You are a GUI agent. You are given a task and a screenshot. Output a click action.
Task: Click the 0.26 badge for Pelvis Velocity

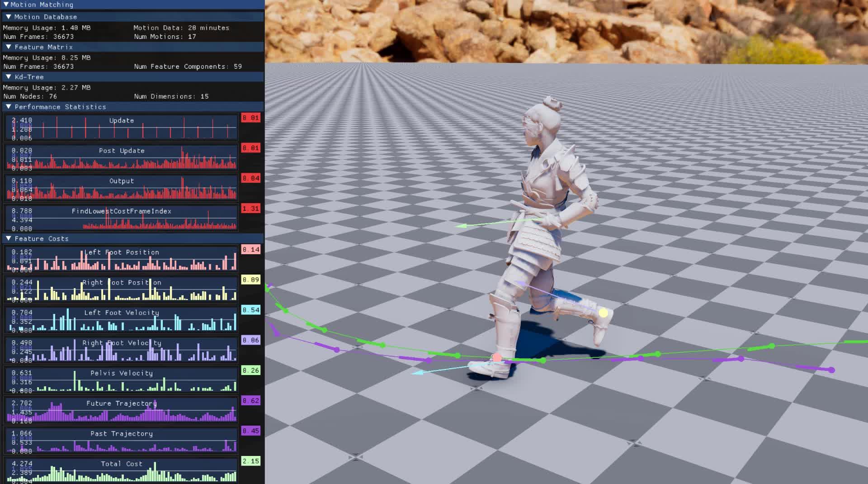coord(250,370)
